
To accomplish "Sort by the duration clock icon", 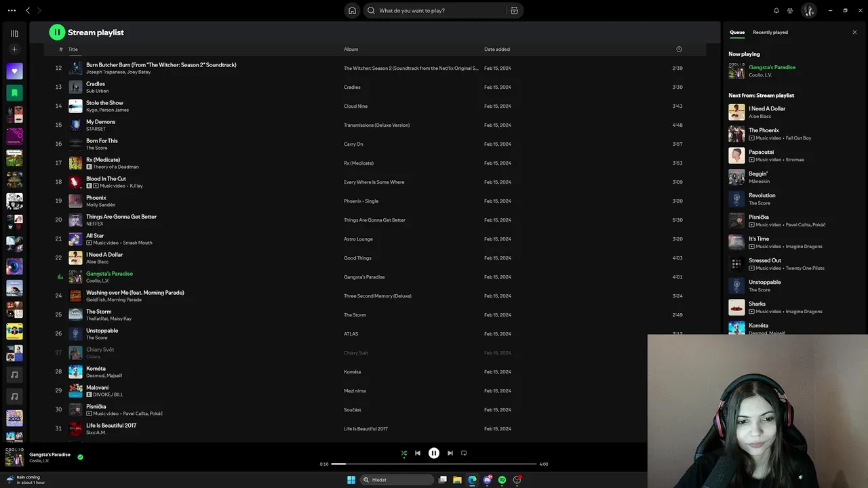I will 679,49.
